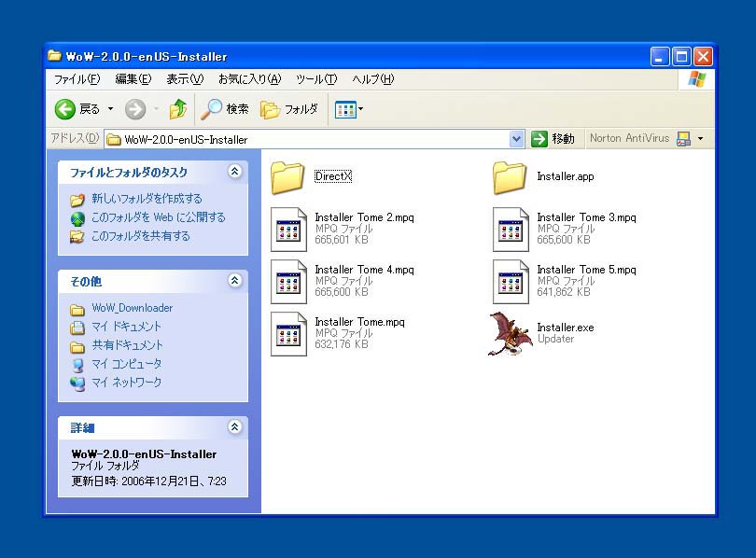
Task: Open the 編集(E) menu
Action: [x=133, y=79]
